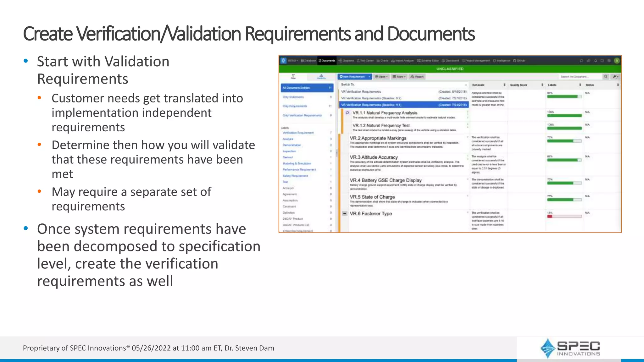
Task: Open the GitHub menu item
Action: pos(519,61)
